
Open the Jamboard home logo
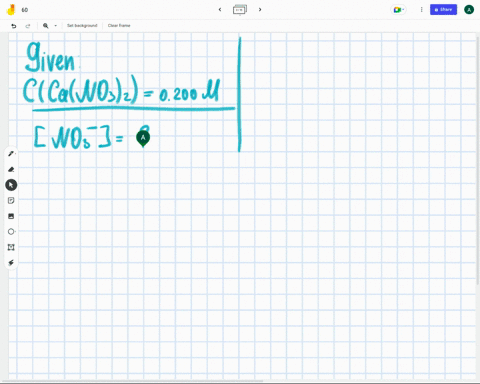11,10
